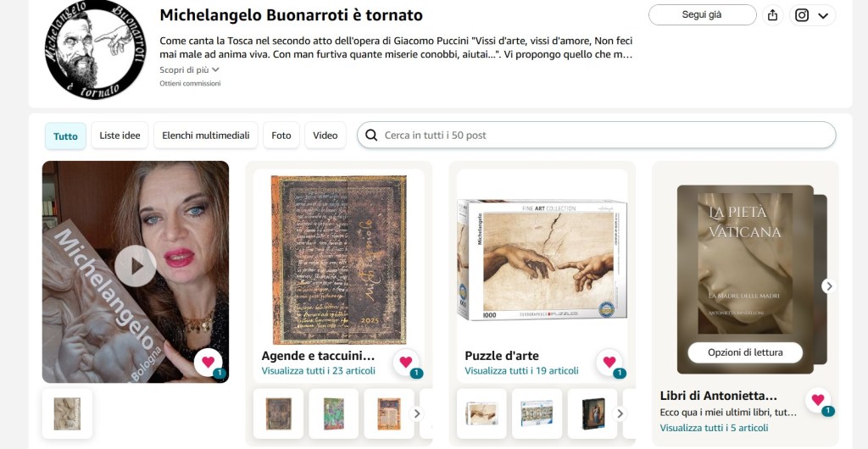Like the Libri di Antonietta list

(818, 400)
